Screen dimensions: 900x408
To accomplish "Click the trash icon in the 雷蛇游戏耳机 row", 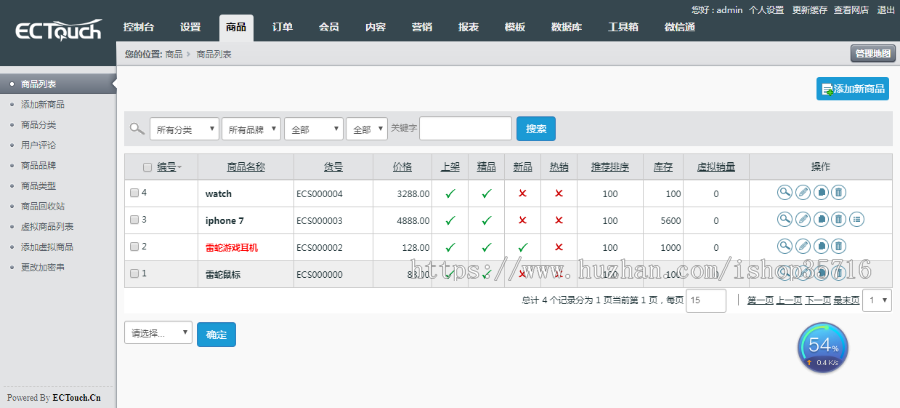I will tap(839, 246).
